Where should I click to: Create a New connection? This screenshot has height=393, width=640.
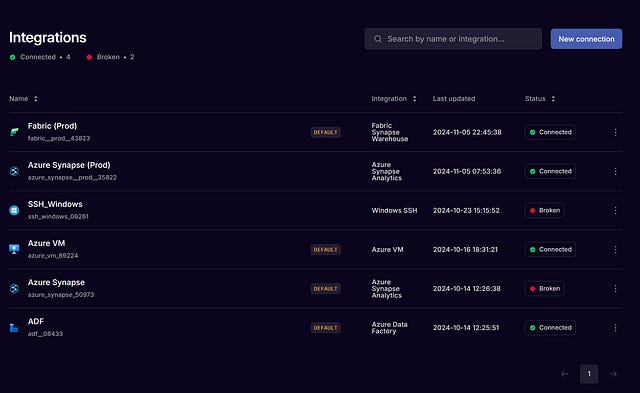586,39
